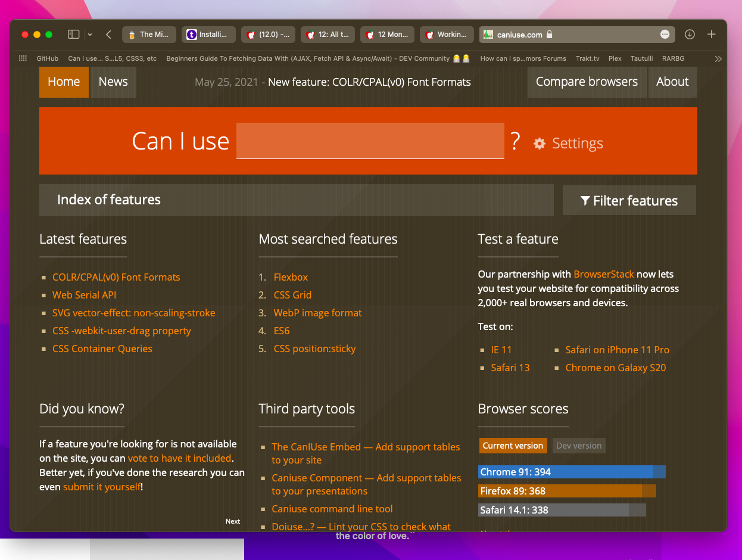Open the Flexbox link
Image resolution: width=742 pixels, height=560 pixels.
291,277
